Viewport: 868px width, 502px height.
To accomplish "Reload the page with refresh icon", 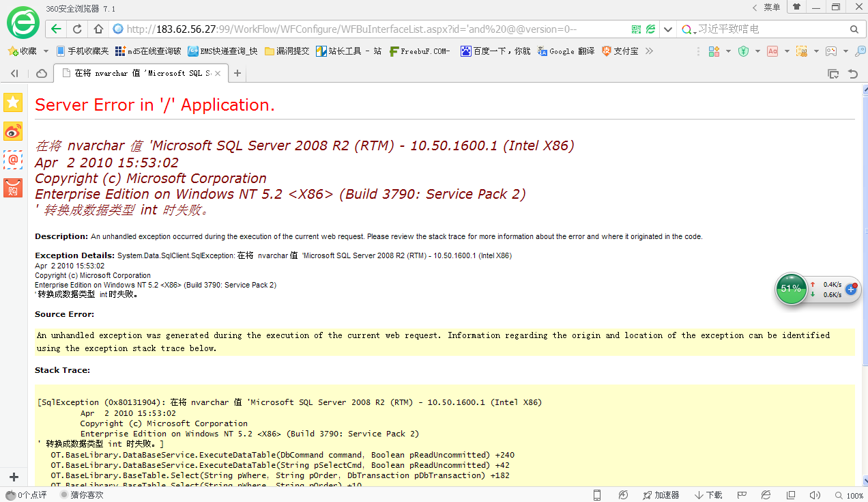I will [78, 29].
